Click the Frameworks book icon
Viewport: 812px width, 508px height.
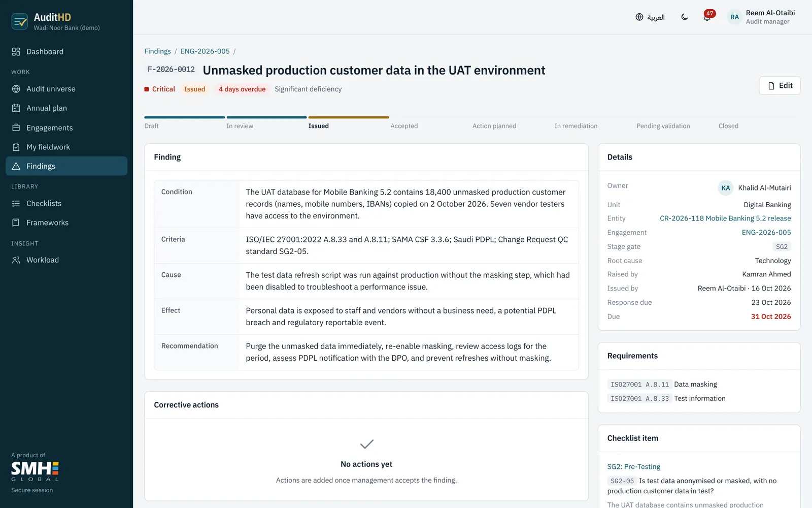click(16, 223)
